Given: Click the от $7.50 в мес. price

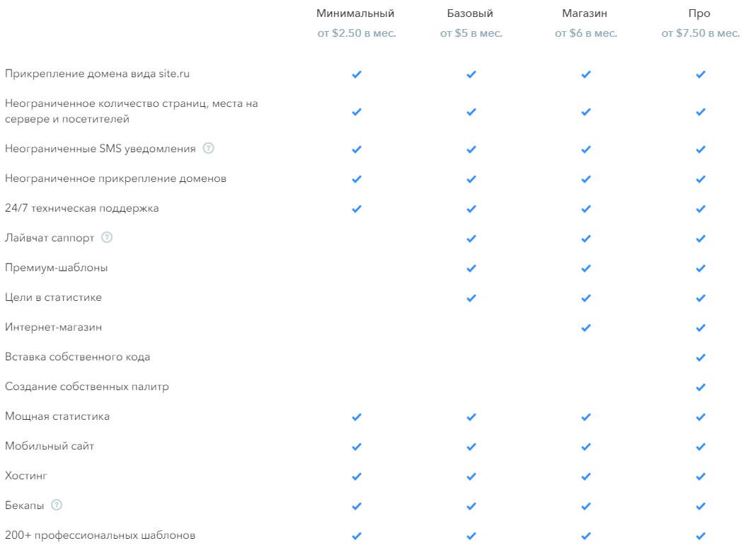Looking at the screenshot, I should click(701, 33).
